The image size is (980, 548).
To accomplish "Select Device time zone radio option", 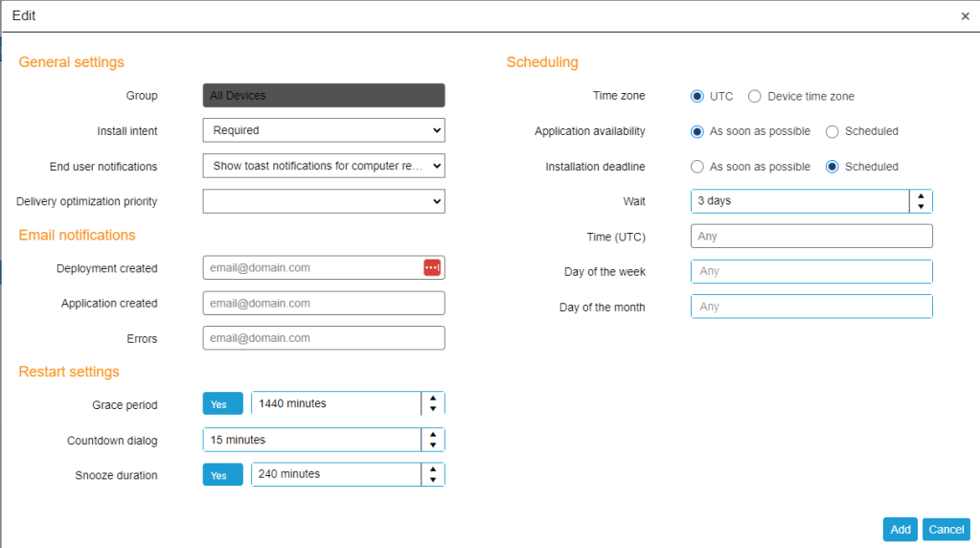I will (755, 96).
